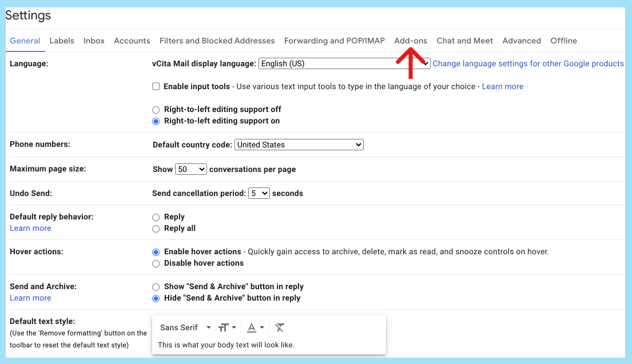Image resolution: width=632 pixels, height=364 pixels.
Task: Open Learn more under Default reply behavior
Action: tap(30, 228)
